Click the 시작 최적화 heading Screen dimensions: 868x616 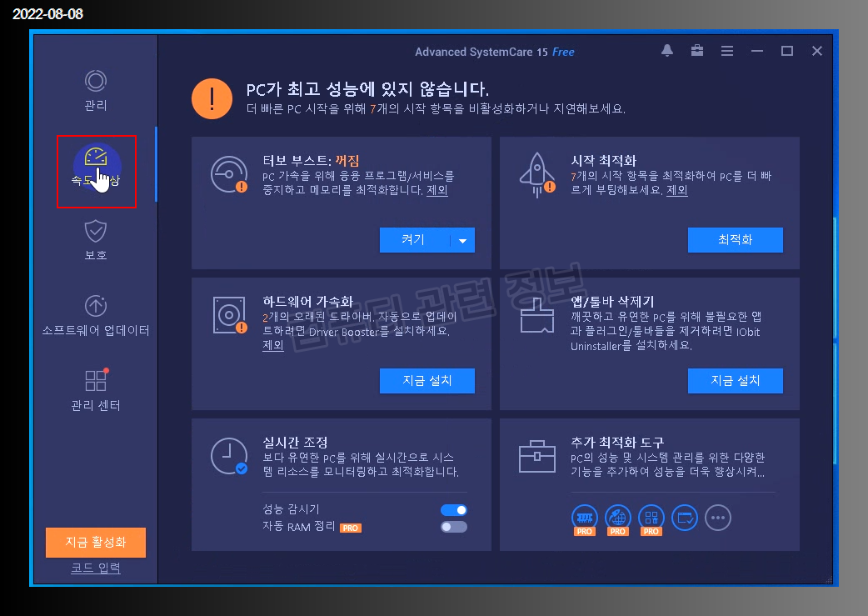click(x=603, y=161)
